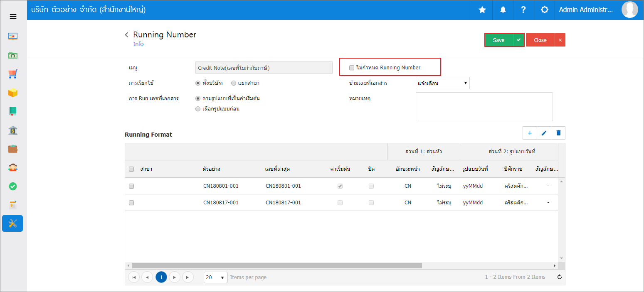This screenshot has width=644, height=292.
Task: Sort by the สาขา column header
Action: click(146, 169)
